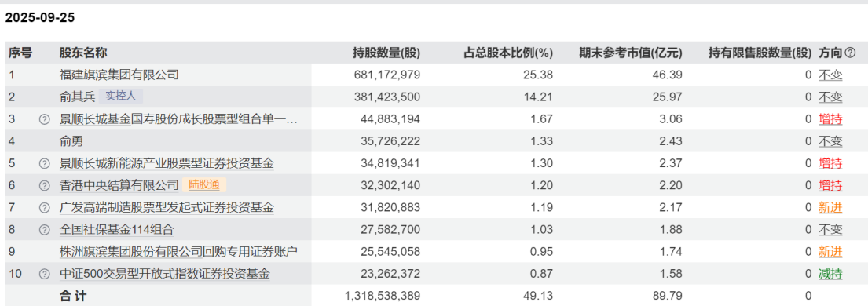Click market value 46.39
868x306 pixels.
pyautogui.click(x=668, y=75)
